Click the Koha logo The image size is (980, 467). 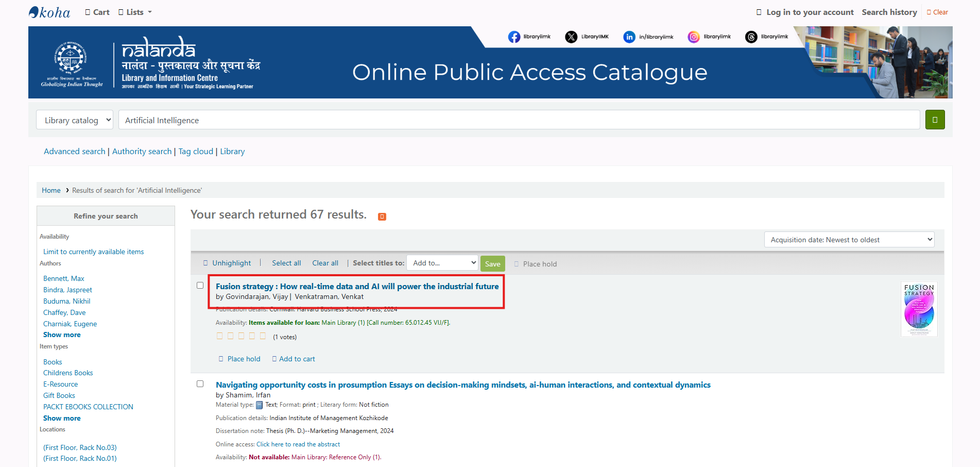tap(49, 12)
